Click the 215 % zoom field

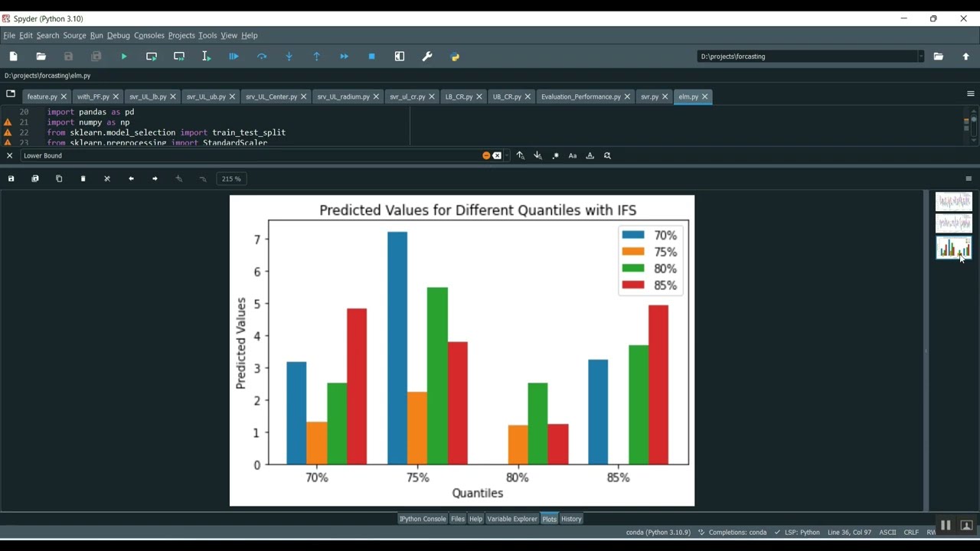coord(231,179)
